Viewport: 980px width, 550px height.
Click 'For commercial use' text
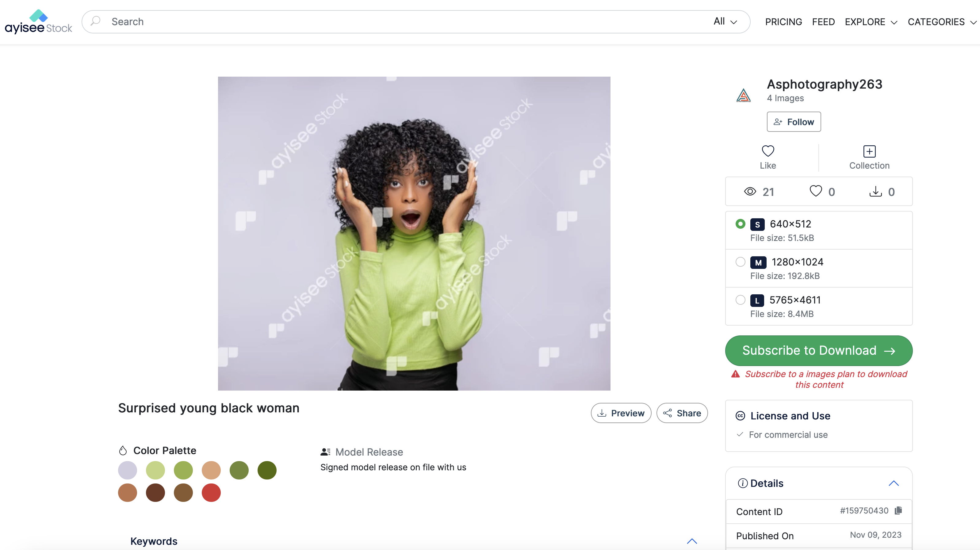point(788,434)
